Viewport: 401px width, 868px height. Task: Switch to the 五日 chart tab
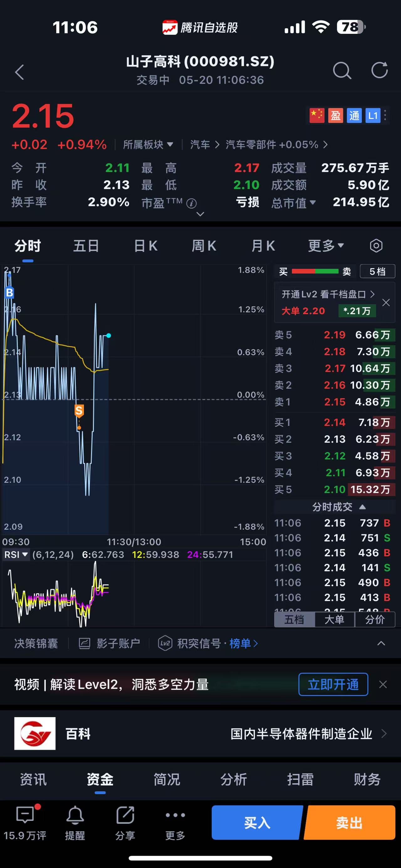[x=86, y=246]
